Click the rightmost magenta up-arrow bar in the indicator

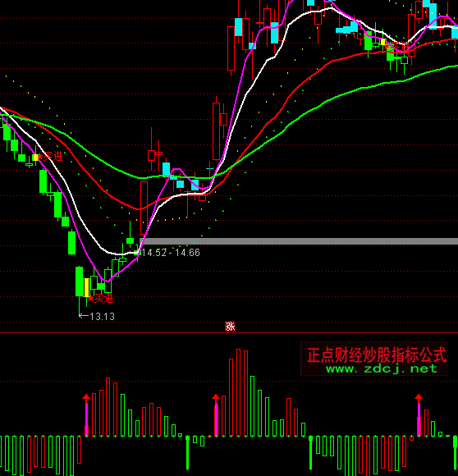pos(419,415)
